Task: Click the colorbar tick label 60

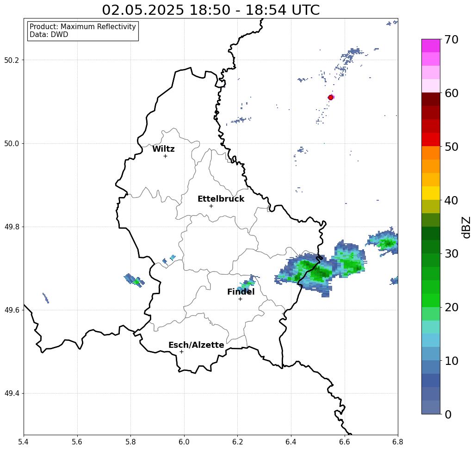Action: click(451, 93)
